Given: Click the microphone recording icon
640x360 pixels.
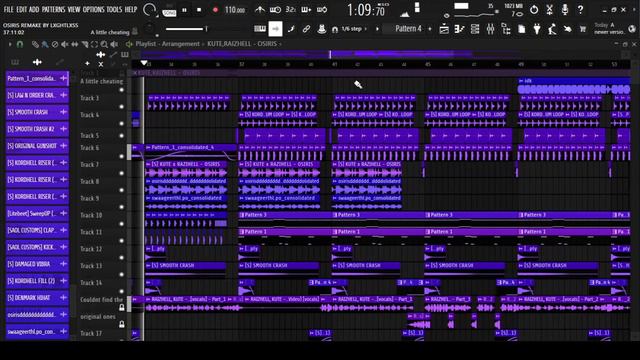Looking at the screenshot, I should point(565,9).
